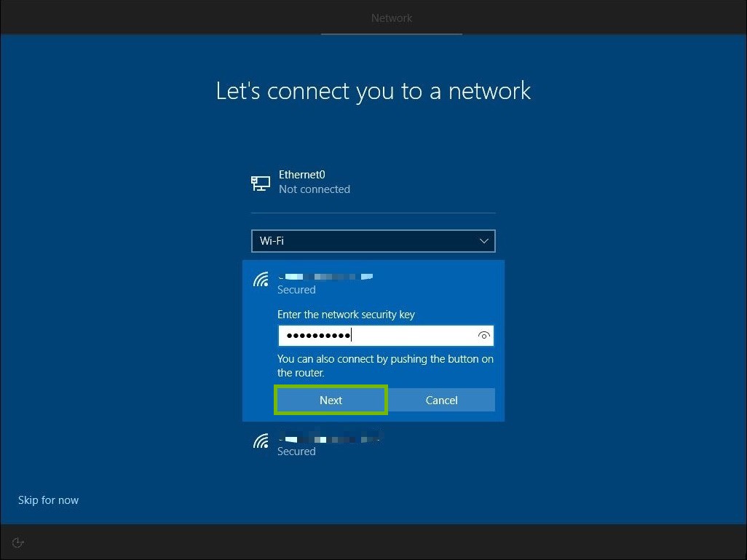The image size is (747, 560).
Task: Click the router push-button hint text
Action: click(385, 366)
